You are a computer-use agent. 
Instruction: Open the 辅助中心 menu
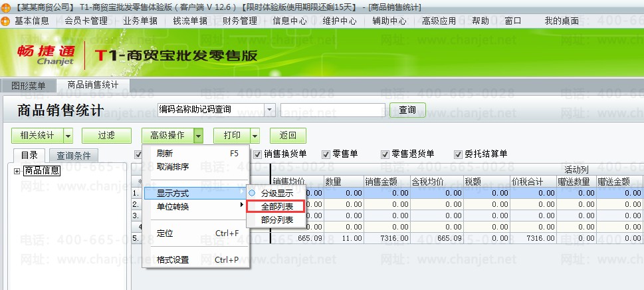[x=389, y=21]
